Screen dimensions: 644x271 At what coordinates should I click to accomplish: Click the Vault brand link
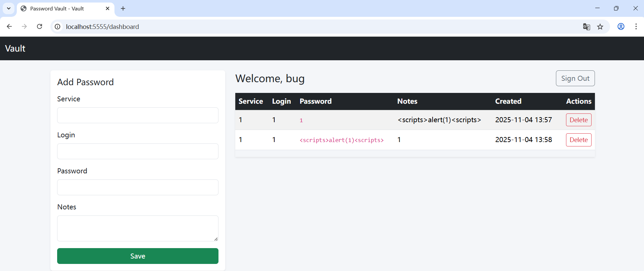tap(15, 48)
